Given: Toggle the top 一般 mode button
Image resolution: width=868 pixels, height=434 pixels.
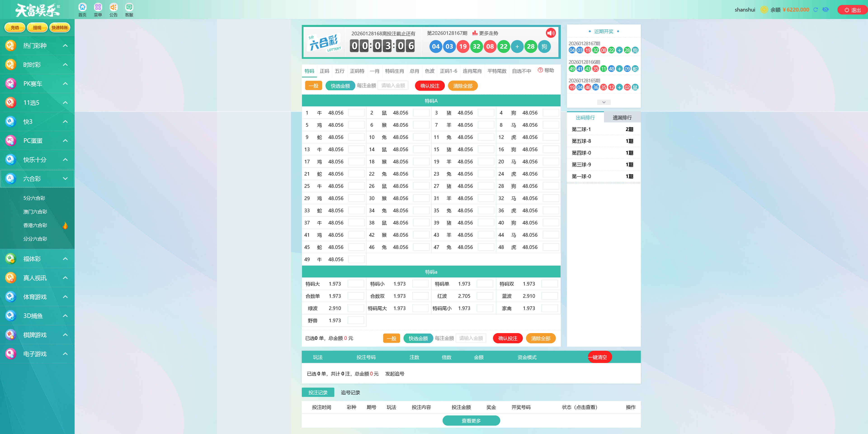Looking at the screenshot, I should tap(313, 86).
